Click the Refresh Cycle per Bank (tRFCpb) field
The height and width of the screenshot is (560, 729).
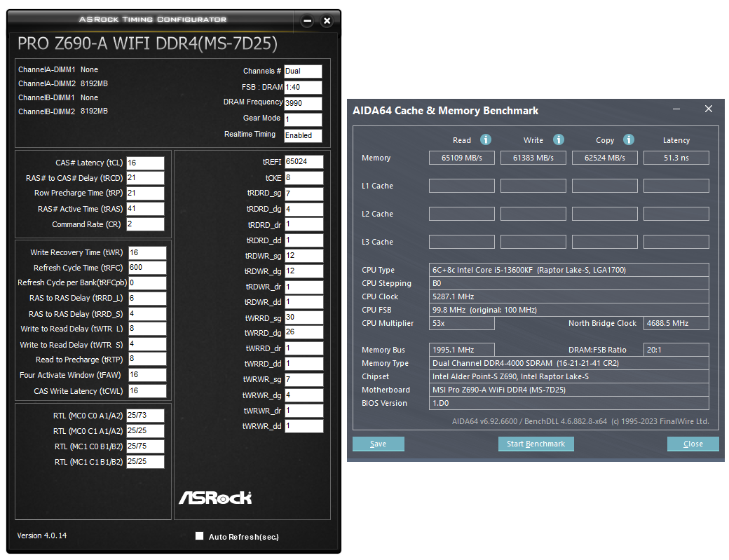pos(147,283)
